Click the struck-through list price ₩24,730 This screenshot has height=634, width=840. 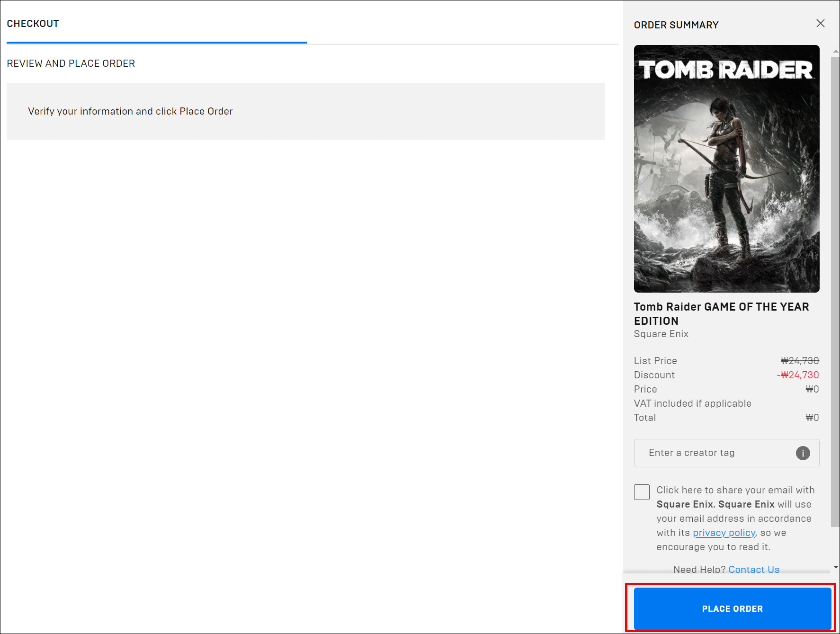tap(800, 361)
